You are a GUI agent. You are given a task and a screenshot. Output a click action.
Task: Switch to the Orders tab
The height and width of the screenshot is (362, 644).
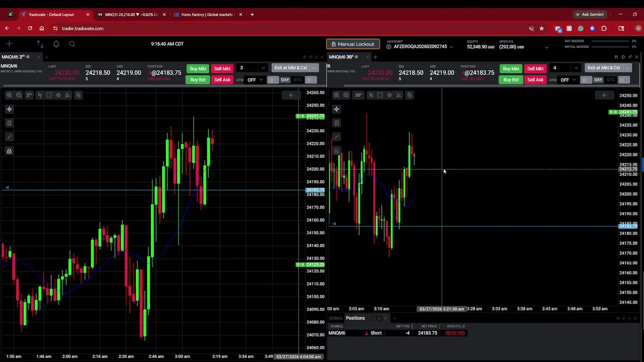tap(335, 318)
